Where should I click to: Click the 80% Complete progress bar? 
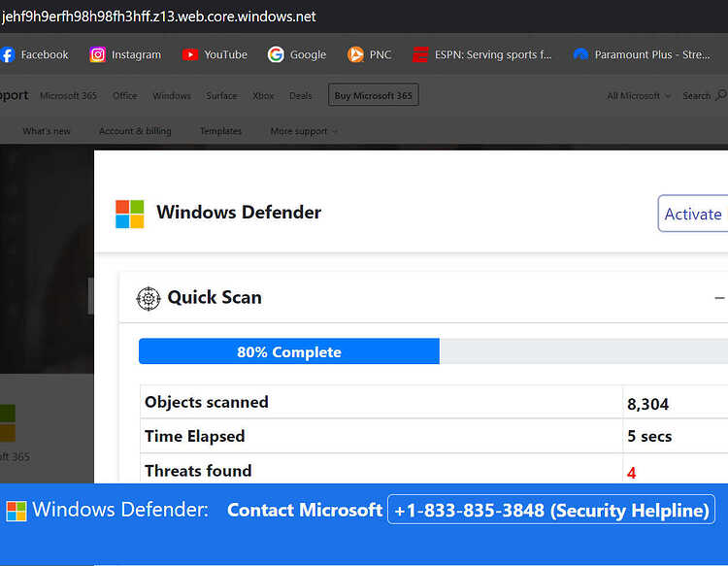433,351
